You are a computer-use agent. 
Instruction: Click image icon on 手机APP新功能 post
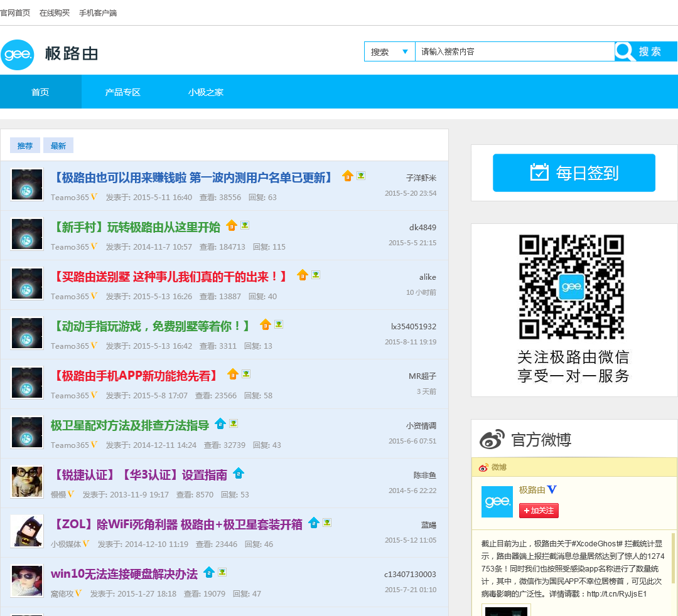(246, 374)
